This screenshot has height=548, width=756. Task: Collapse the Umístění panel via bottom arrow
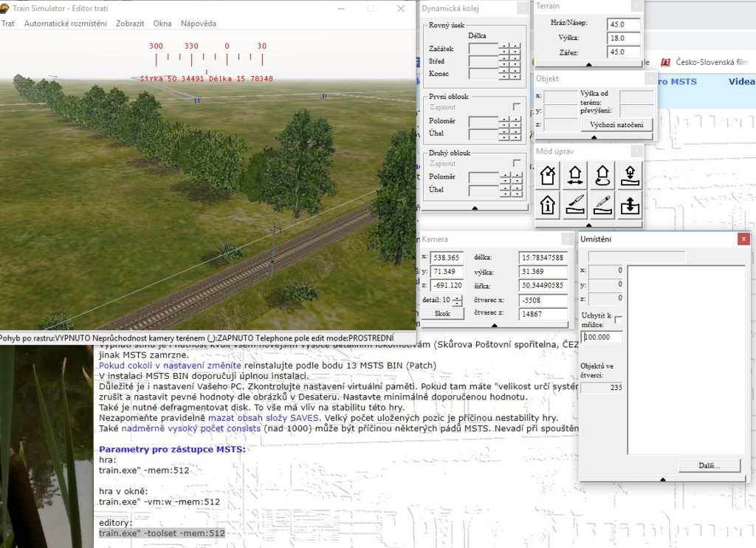[663, 479]
